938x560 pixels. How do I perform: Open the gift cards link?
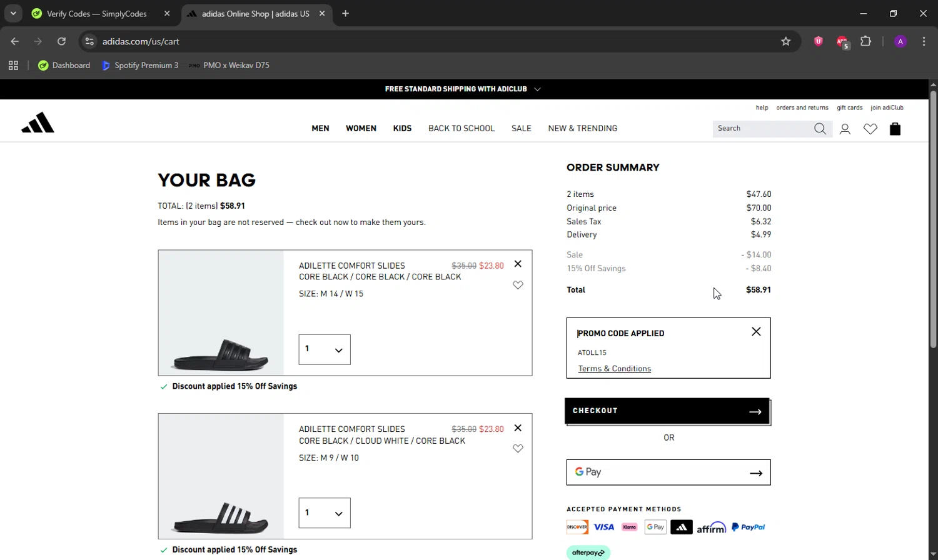[850, 107]
